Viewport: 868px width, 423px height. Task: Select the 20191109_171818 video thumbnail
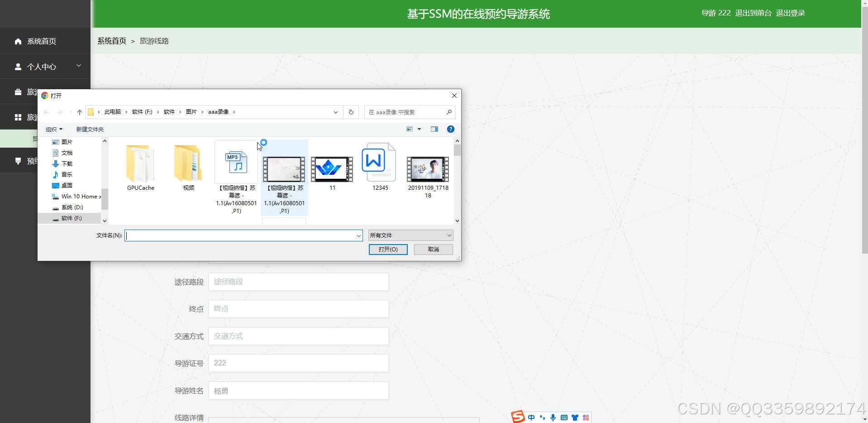[428, 169]
